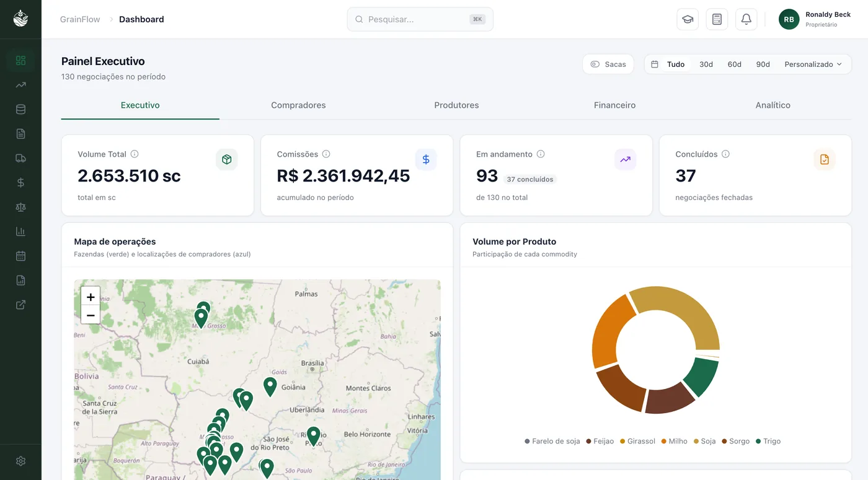Screen dimensions: 868x480
Task: Switch to the Analítico tab
Action: click(773, 105)
